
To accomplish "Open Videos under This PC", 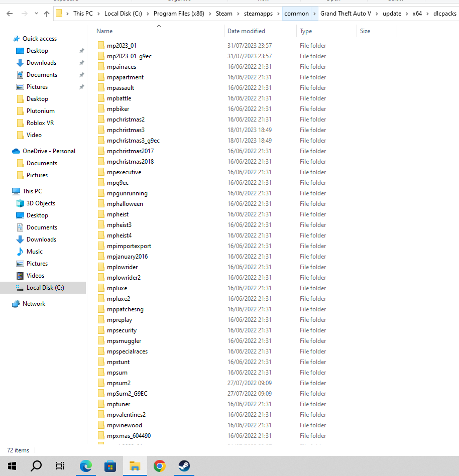I will pos(35,276).
